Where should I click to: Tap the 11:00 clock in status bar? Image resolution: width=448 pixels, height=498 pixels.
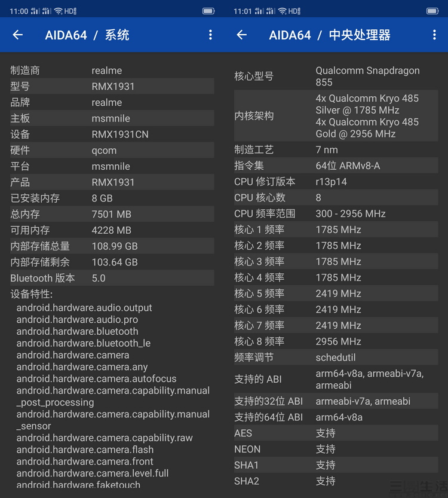coord(19,11)
